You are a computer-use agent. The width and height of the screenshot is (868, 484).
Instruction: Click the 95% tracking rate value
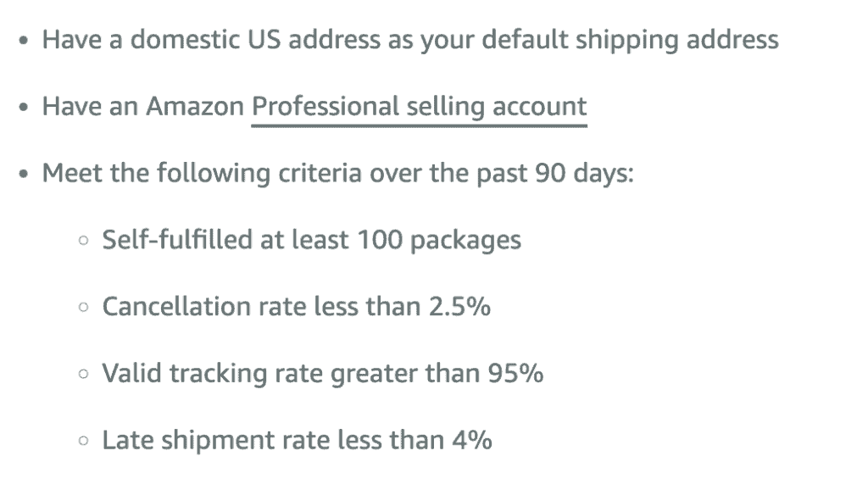[515, 374]
